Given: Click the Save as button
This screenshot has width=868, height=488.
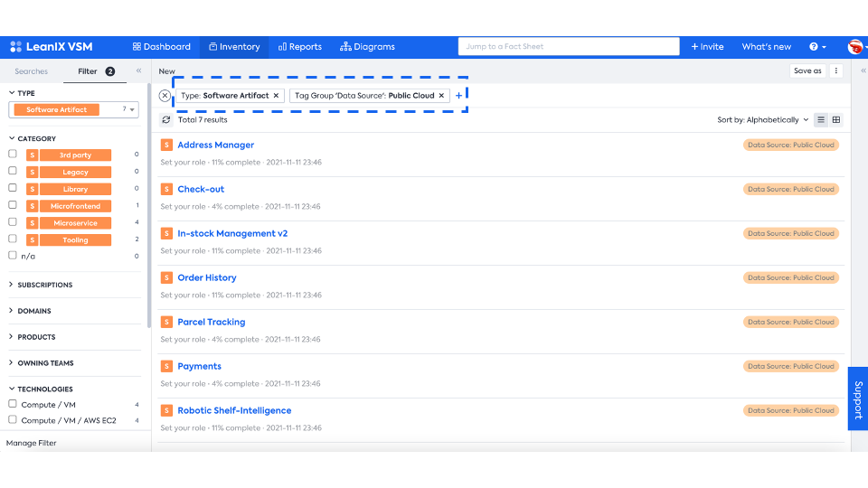Looking at the screenshot, I should tap(807, 70).
